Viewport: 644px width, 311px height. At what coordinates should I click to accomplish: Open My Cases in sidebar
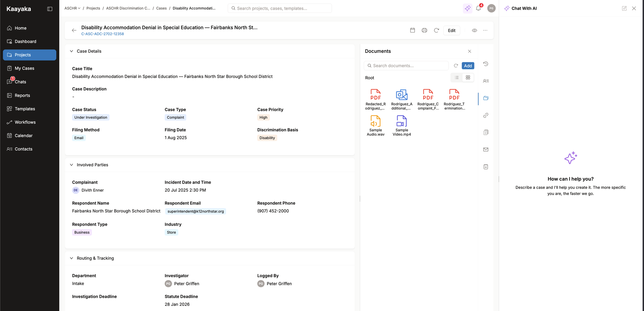pos(24,68)
